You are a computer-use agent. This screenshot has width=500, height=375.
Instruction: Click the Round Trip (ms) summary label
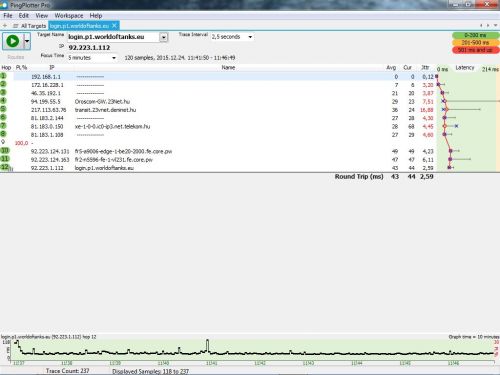(359, 177)
